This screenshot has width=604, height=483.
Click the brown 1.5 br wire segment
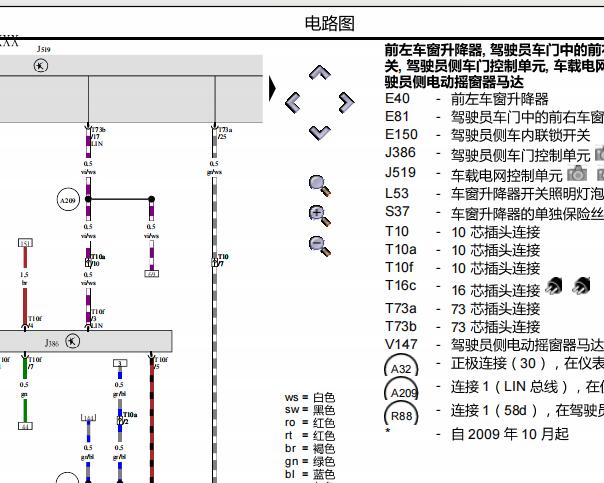tap(25, 306)
